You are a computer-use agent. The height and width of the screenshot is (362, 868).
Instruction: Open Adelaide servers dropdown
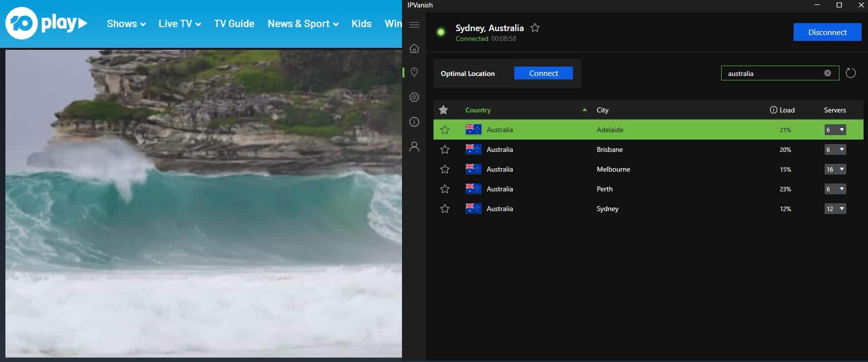(x=835, y=130)
